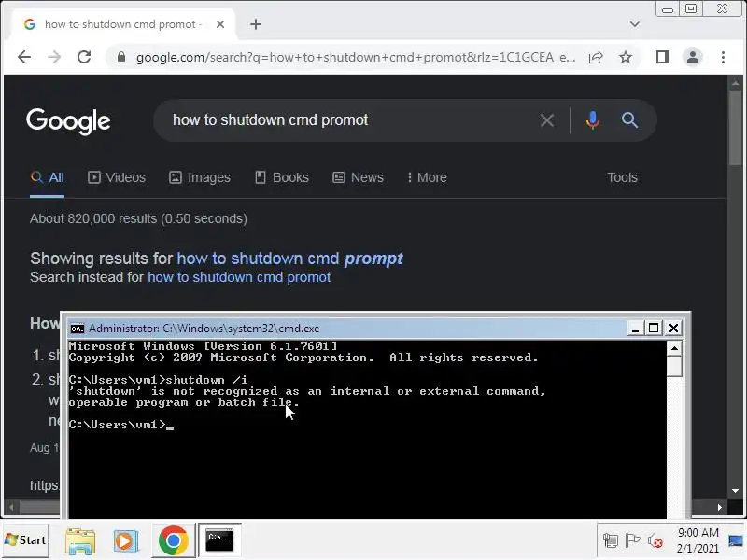Click the browser page scroll down arrow
This screenshot has width=747, height=560.
735,491
